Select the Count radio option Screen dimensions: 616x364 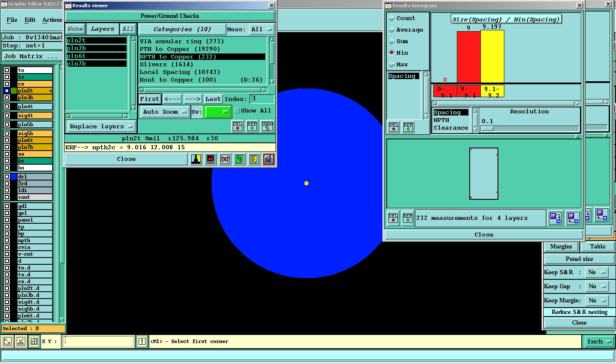391,18
